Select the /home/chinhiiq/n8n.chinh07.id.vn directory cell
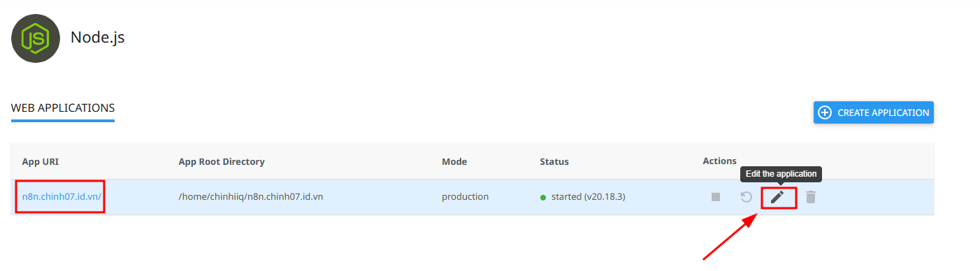This screenshot has height=271, width=980. click(x=251, y=196)
